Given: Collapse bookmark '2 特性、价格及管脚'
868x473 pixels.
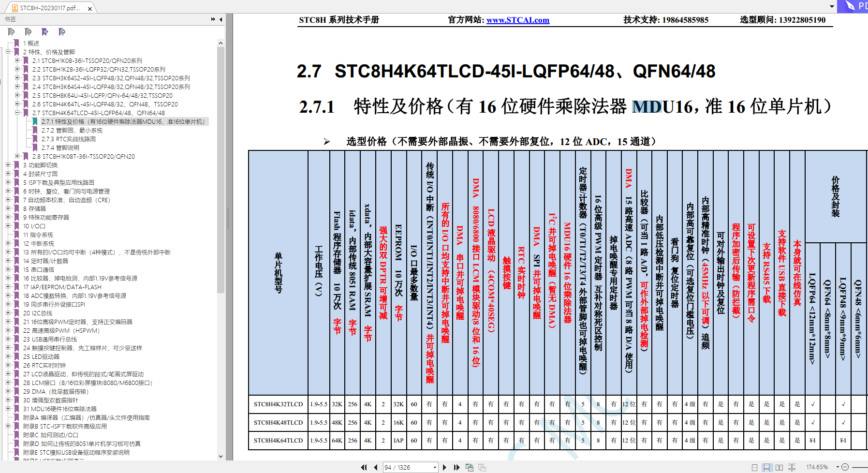Looking at the screenshot, I should point(8,52).
